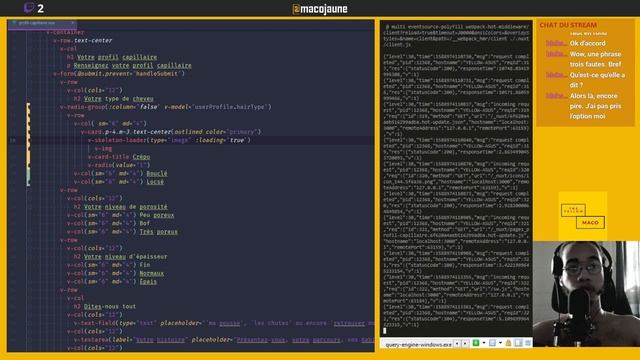Click the 'Peu poreux' code line
The width and height of the screenshot is (640, 360).
(120, 215)
